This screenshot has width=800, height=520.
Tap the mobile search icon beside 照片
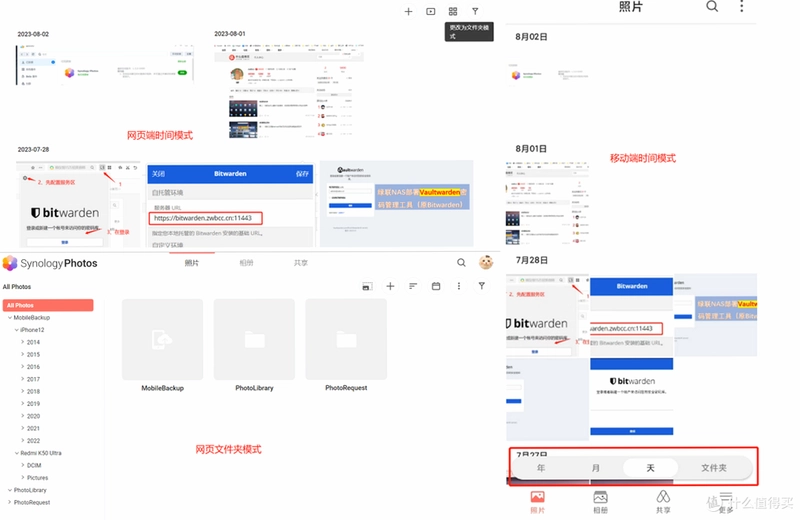(x=712, y=6)
